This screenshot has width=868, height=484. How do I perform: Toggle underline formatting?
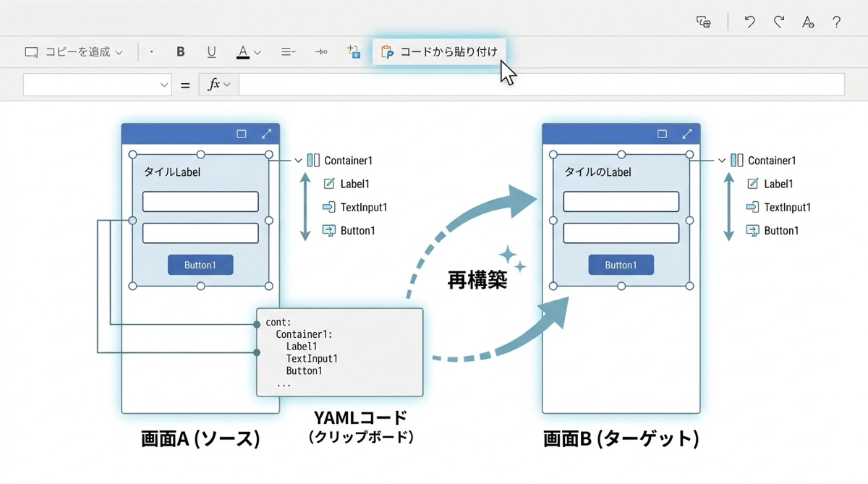pyautogui.click(x=211, y=52)
